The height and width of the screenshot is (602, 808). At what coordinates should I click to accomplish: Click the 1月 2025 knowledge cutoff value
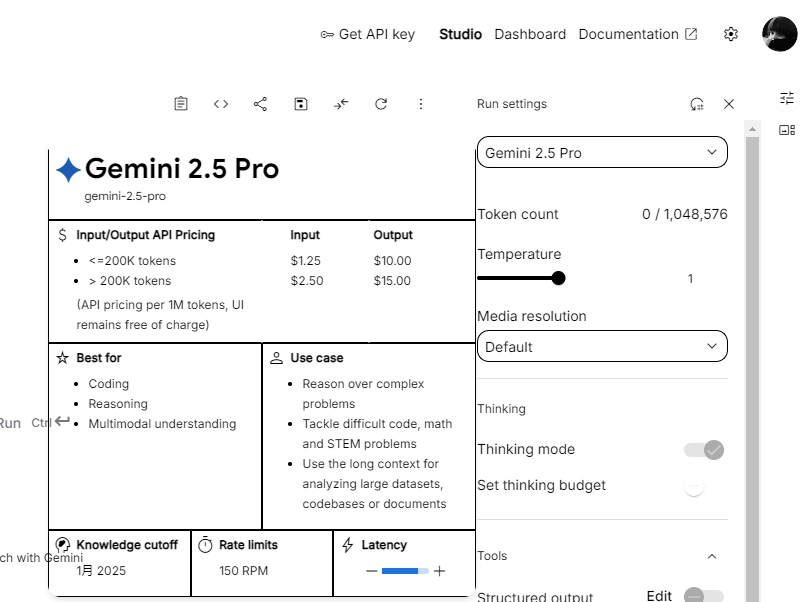point(101,571)
